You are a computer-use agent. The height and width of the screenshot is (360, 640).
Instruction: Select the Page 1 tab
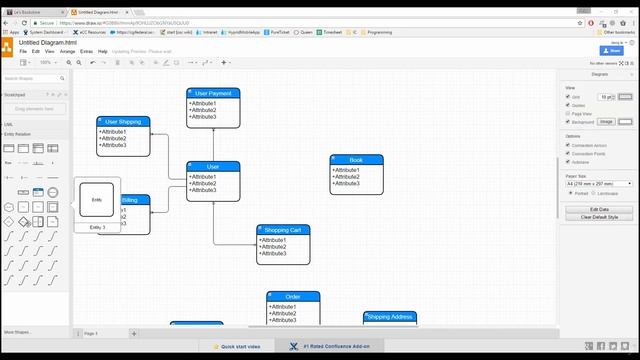tap(91, 333)
